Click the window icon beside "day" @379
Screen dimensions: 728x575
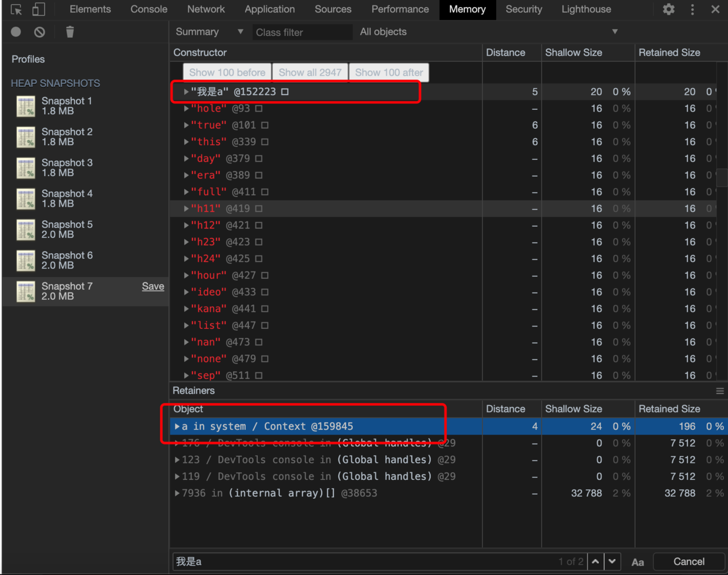click(259, 159)
